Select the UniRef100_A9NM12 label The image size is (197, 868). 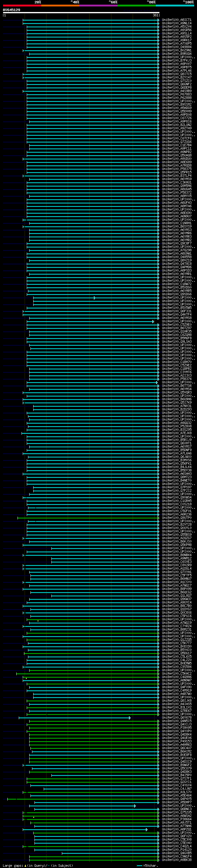(177, 558)
